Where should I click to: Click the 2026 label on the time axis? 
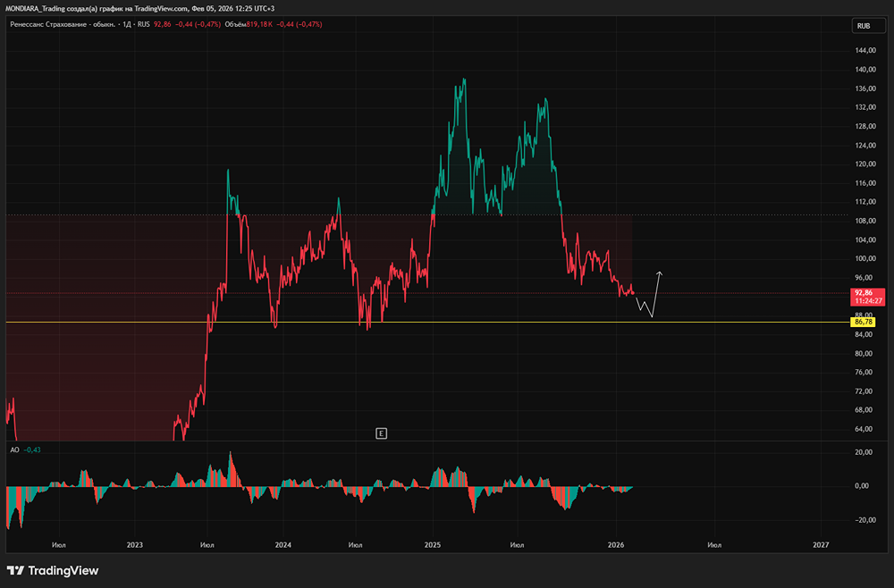(x=616, y=545)
